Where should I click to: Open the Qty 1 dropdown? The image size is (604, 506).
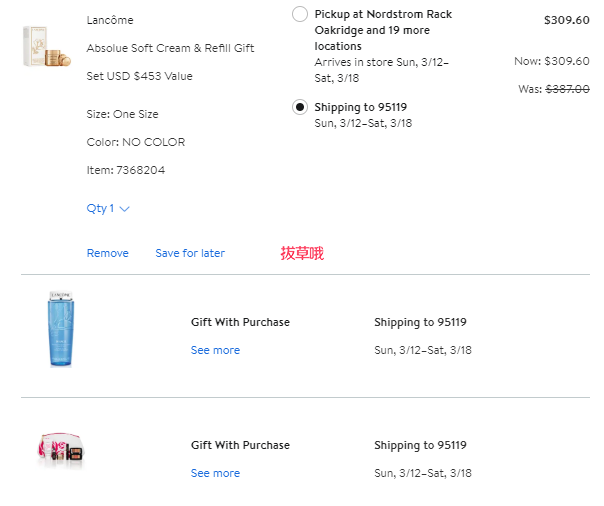point(108,208)
